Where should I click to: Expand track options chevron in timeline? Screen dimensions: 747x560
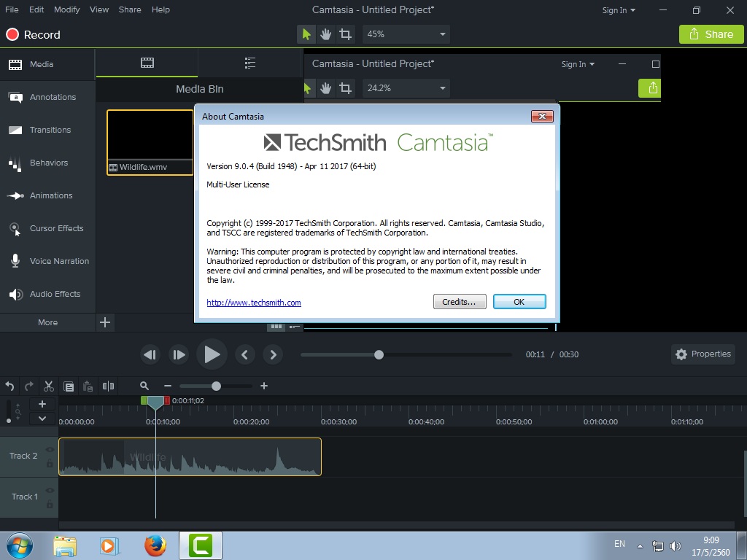(42, 419)
